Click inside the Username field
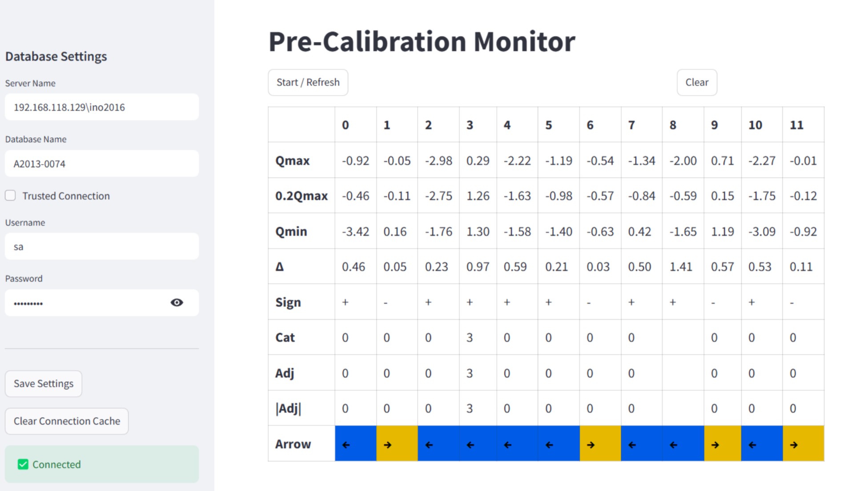The height and width of the screenshot is (491, 868). coord(101,246)
